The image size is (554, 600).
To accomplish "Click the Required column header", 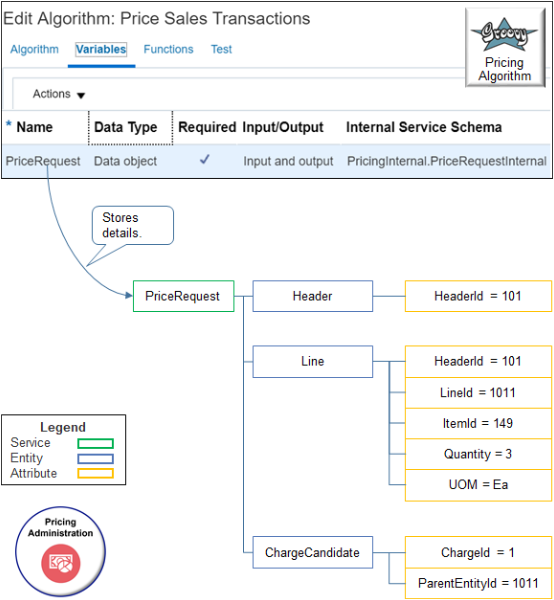I will (x=207, y=127).
